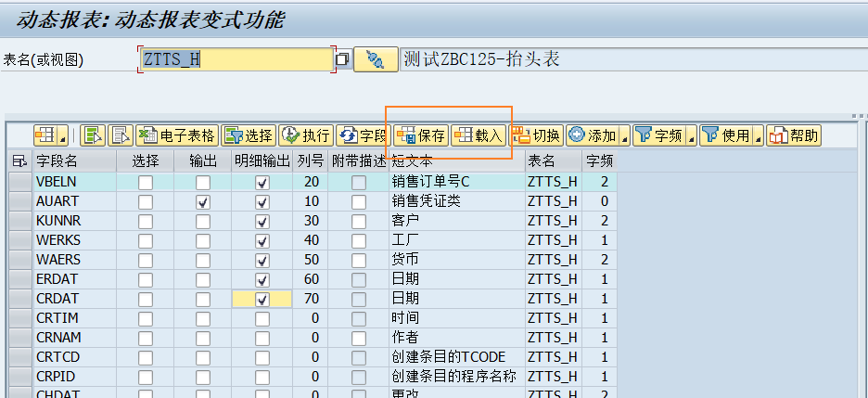
Task: Check the 选择 box for VBELN
Action: pos(146,182)
